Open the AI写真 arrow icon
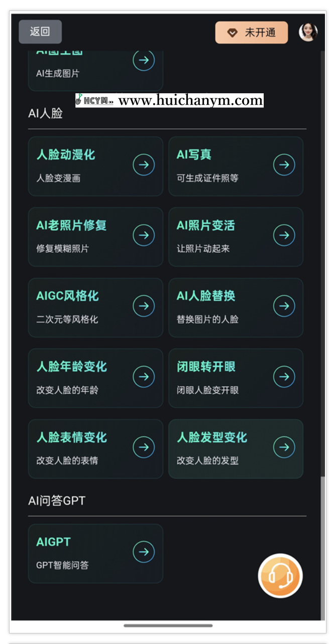The height and width of the screenshot is (644, 331). (284, 164)
